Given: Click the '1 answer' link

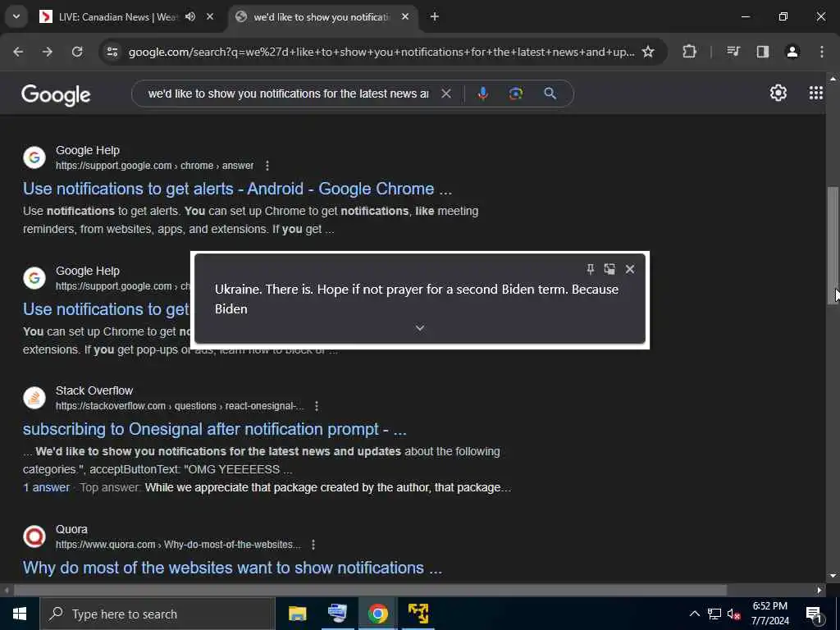Looking at the screenshot, I should click(x=46, y=487).
